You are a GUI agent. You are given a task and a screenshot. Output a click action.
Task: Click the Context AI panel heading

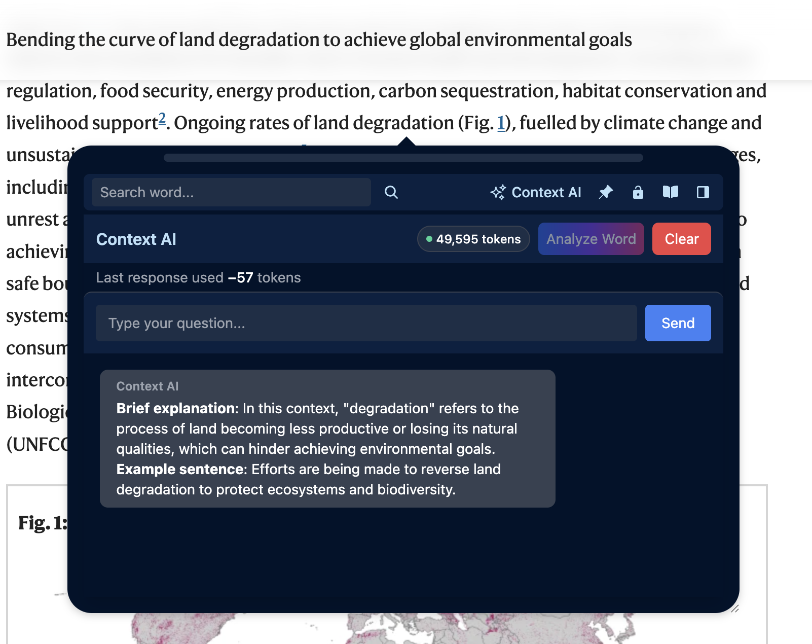136,239
